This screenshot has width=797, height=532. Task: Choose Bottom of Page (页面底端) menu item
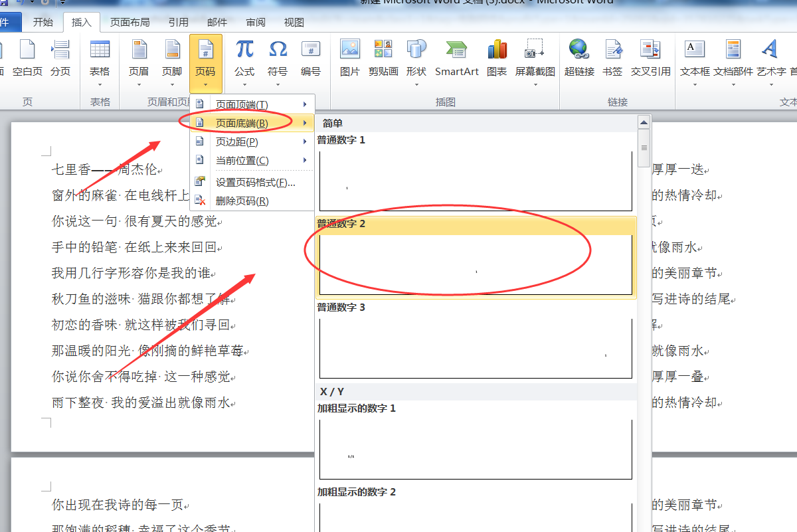252,123
